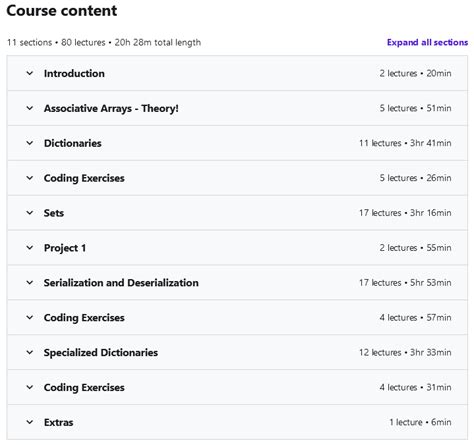Expand Associative Arrays - Theory! chevron

pos(30,108)
